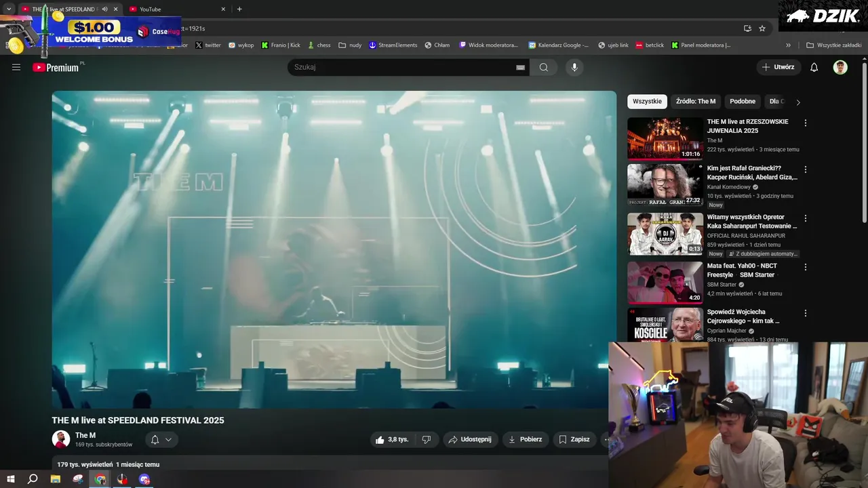Close the THE M live at SPEEDLAND tab

click(x=115, y=9)
